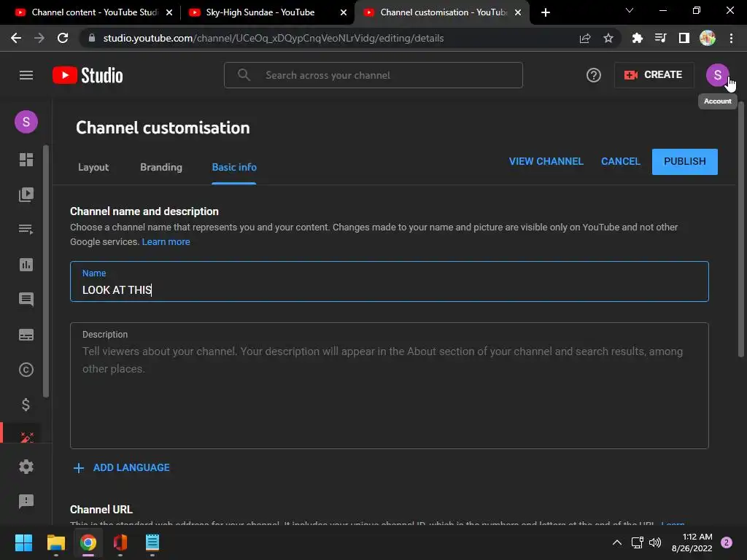
Task: Click the search magnifier icon
Action: point(244,75)
